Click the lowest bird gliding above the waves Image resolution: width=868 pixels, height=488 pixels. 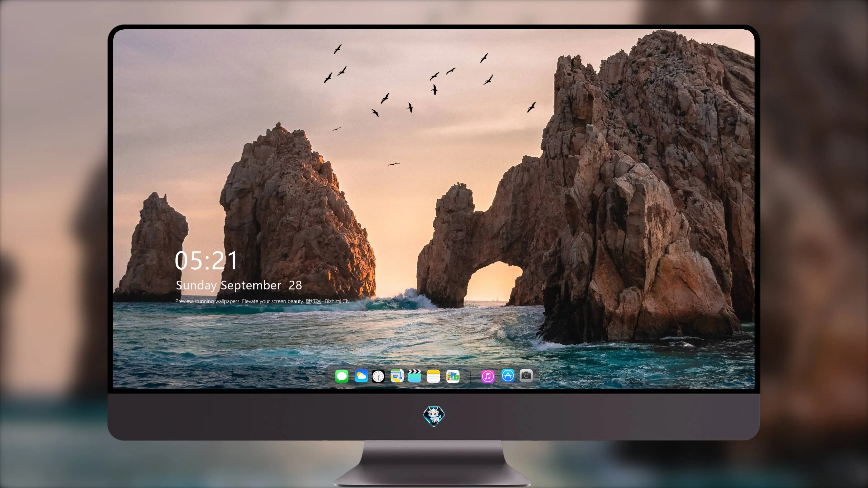[x=393, y=164]
